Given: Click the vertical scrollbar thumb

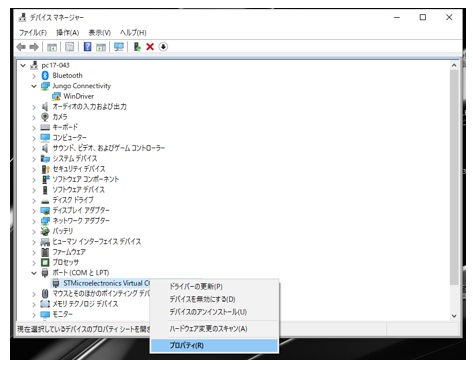Looking at the screenshot, I should click(x=454, y=177).
